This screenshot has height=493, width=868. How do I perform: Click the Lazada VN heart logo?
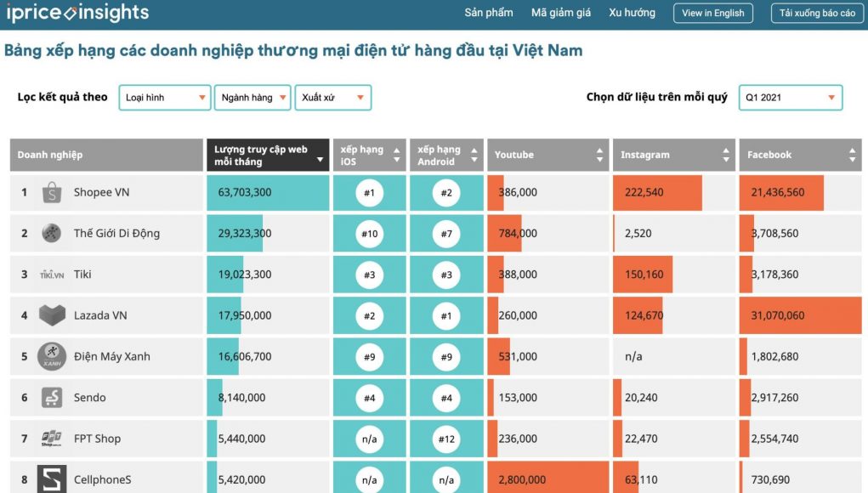coord(52,315)
